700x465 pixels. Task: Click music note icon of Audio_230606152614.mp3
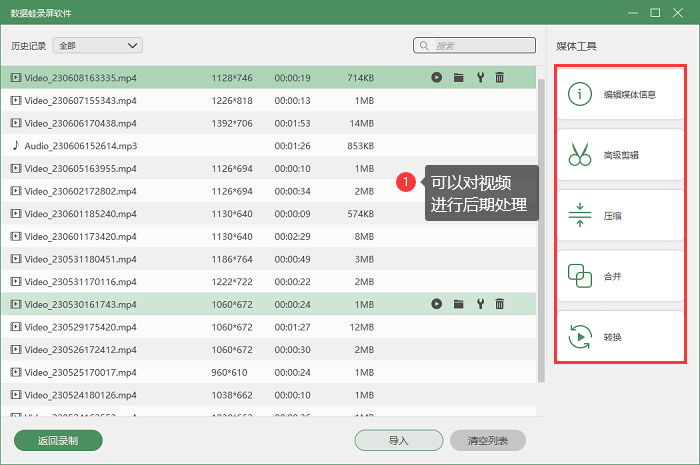coord(16,145)
